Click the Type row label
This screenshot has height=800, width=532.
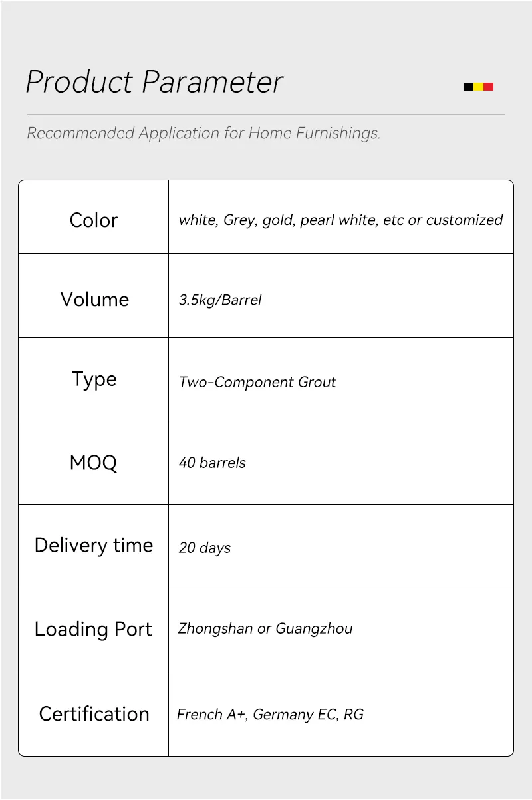94,379
